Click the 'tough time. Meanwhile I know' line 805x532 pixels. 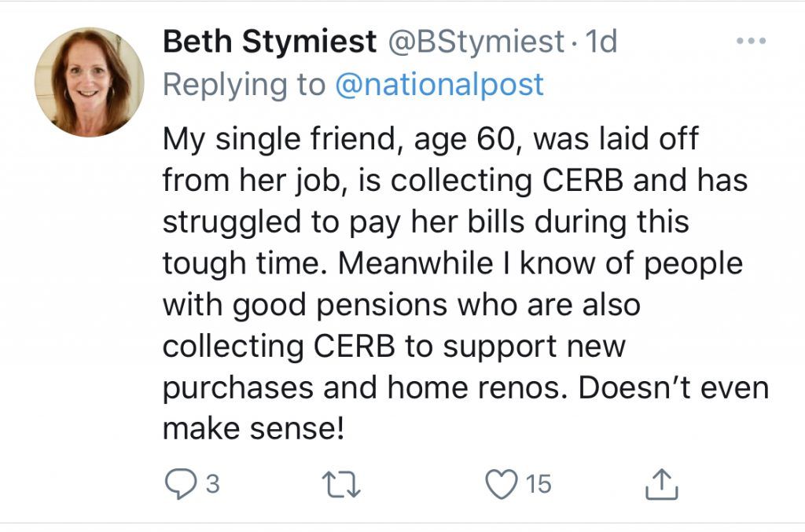click(x=452, y=264)
